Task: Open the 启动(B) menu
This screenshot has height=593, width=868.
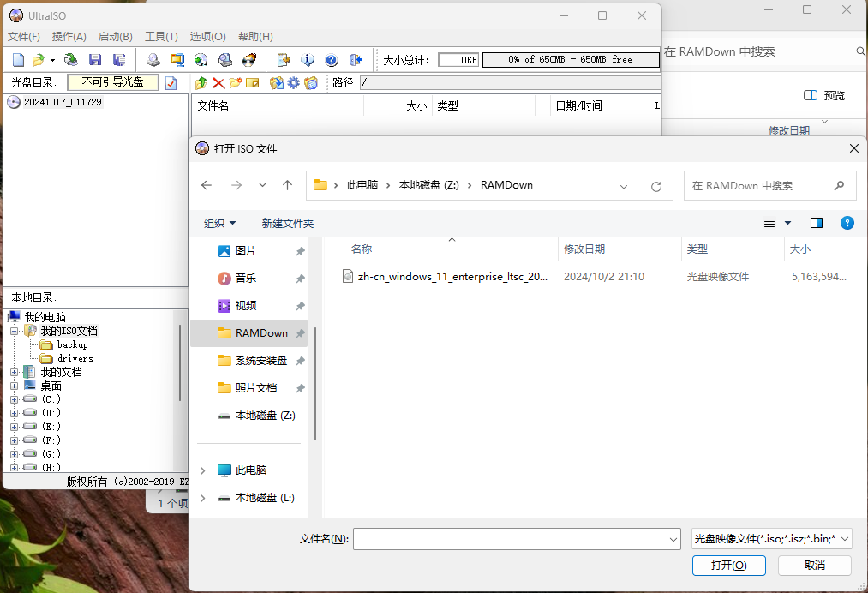Action: coord(115,37)
